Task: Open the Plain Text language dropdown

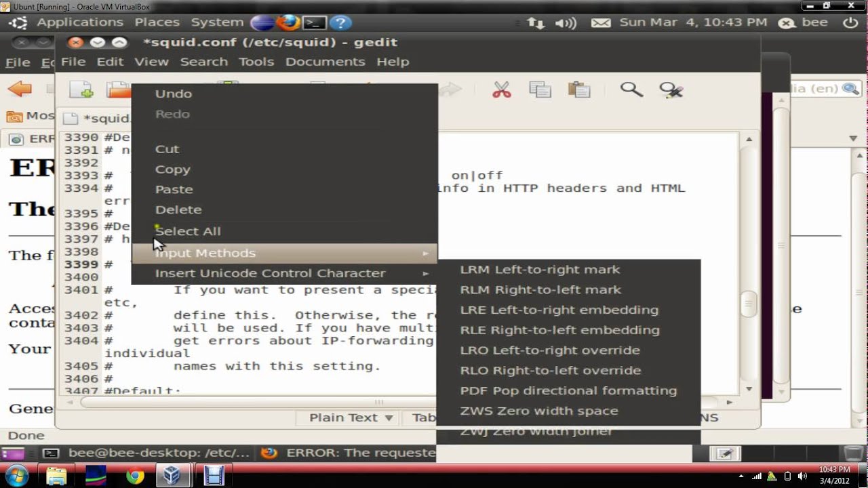Action: point(351,418)
